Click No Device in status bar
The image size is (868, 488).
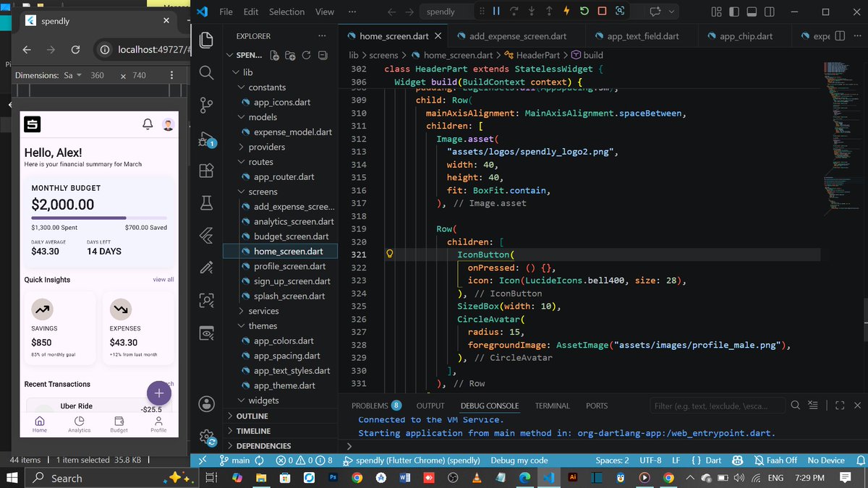[826, 460]
